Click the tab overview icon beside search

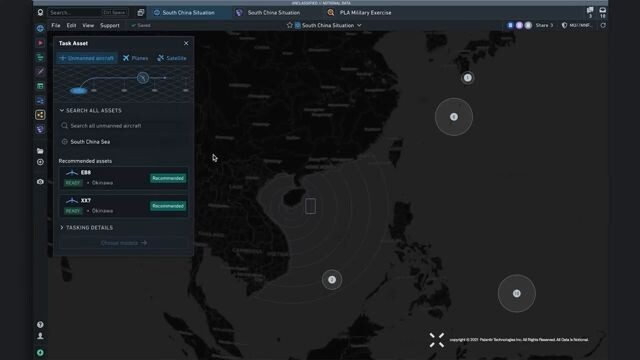pyautogui.click(x=141, y=13)
